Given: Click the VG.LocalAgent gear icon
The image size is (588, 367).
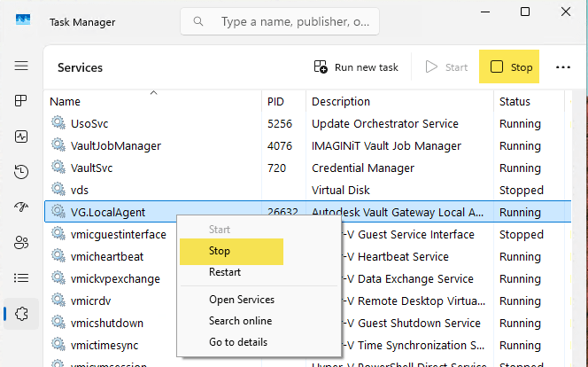Looking at the screenshot, I should [58, 211].
